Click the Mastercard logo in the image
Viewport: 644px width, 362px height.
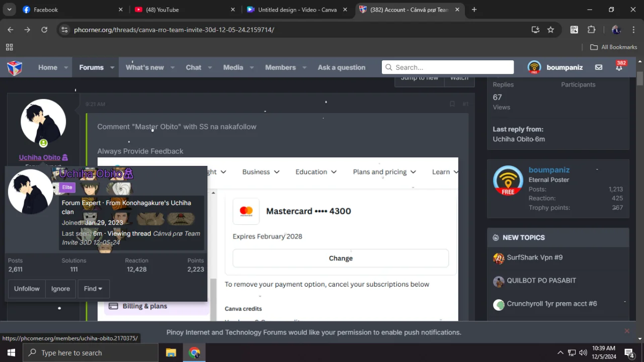(246, 211)
